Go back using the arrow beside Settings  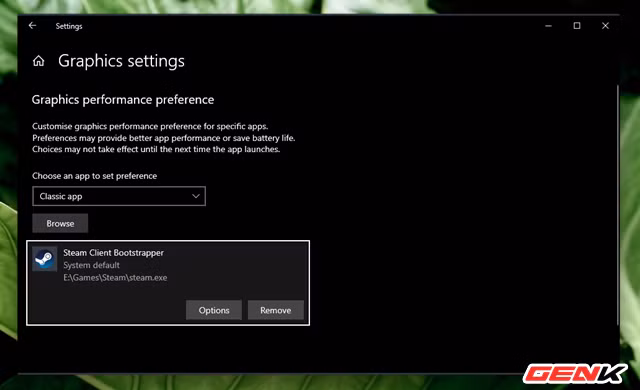32,26
